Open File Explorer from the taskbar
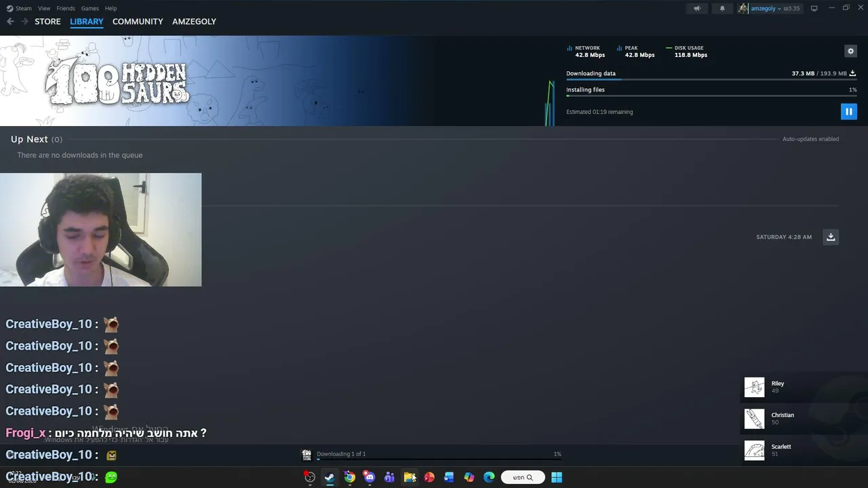868x488 pixels. (409, 477)
